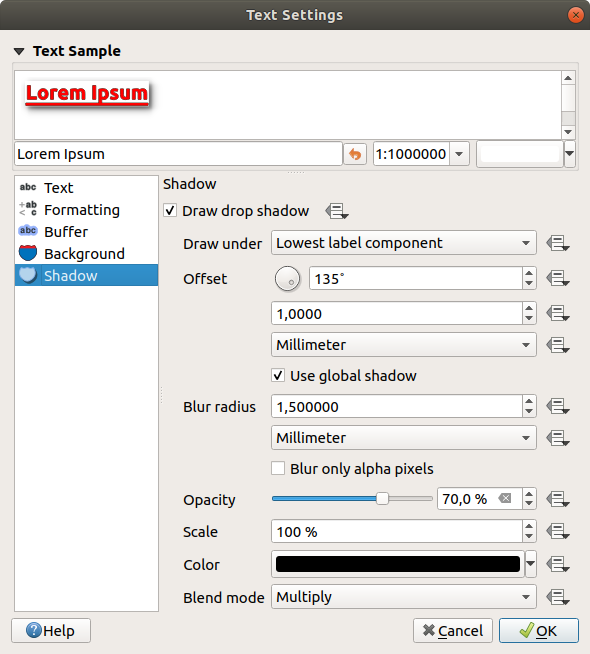Viewport: 590px width, 654px height.
Task: Click data-defined override icon for Draw drop shadow
Action: tap(336, 211)
